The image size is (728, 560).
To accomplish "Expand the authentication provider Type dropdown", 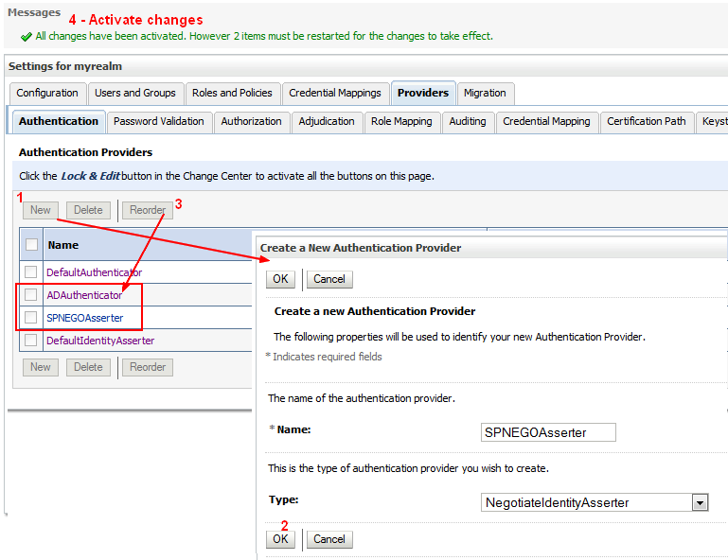I will 700,502.
